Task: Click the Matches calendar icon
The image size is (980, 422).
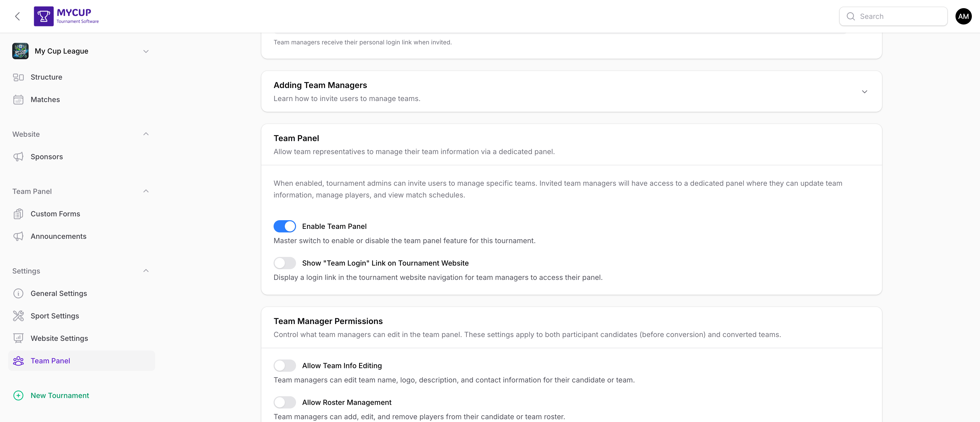Action: click(x=19, y=100)
